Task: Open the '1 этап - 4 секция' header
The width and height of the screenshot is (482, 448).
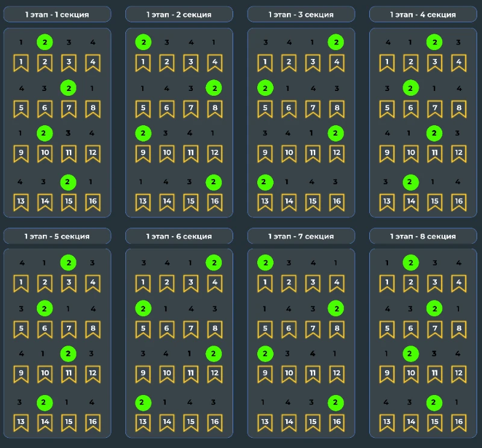Action: pyautogui.click(x=423, y=14)
